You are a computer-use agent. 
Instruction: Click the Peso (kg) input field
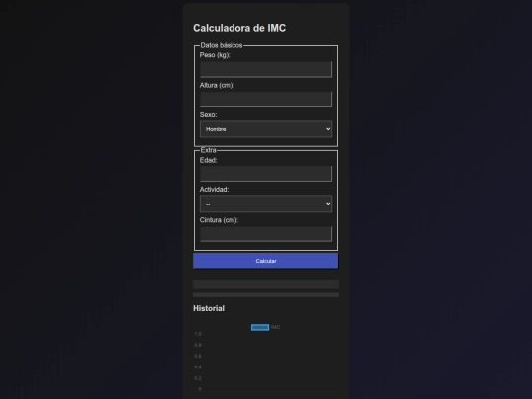coord(266,69)
